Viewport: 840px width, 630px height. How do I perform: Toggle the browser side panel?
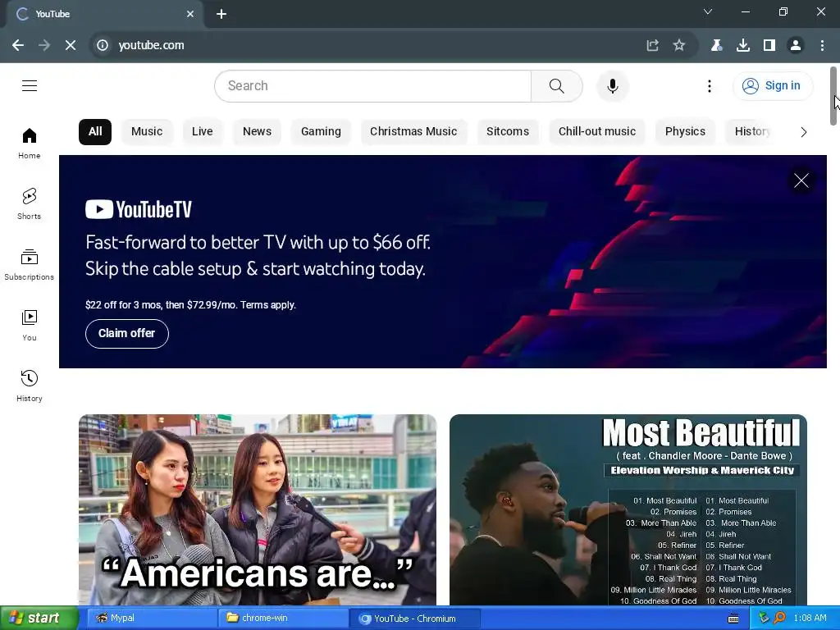tap(769, 45)
